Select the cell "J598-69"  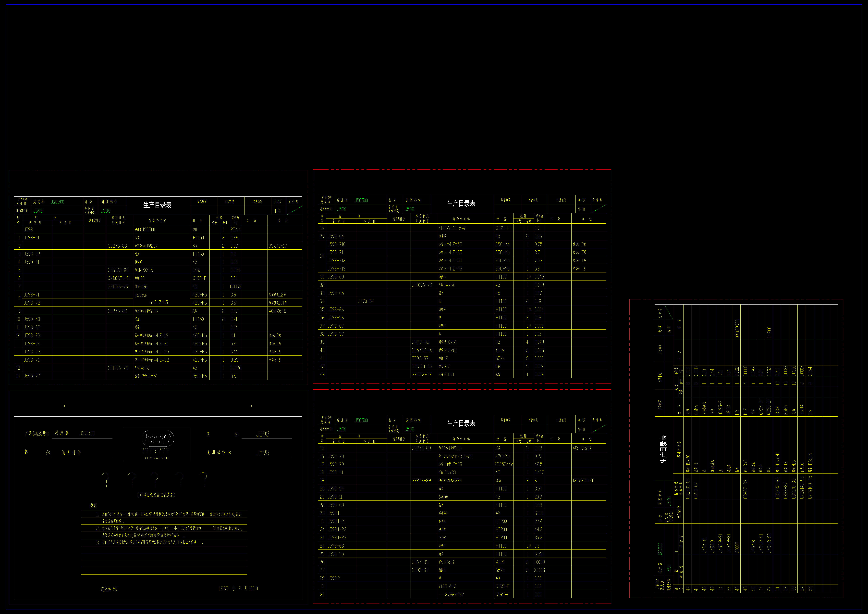[336, 277]
